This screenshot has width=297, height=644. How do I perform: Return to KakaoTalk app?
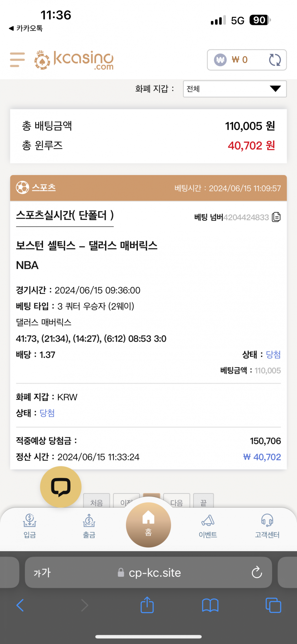click(x=26, y=28)
